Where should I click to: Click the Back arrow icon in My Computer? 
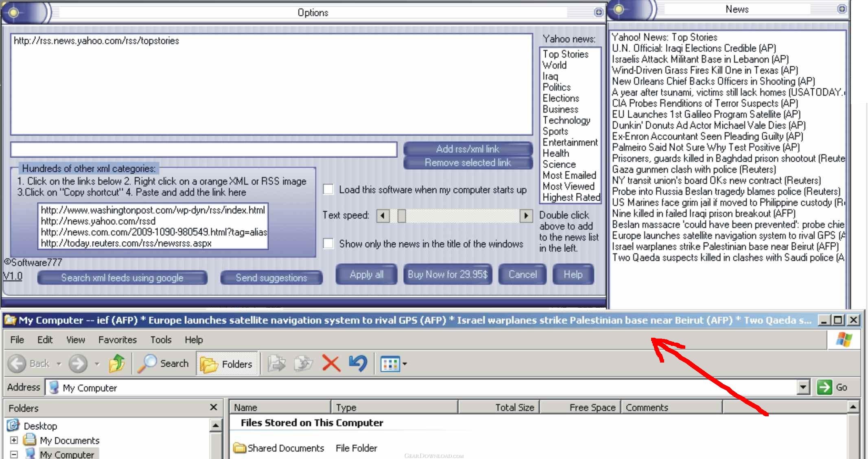(x=17, y=363)
